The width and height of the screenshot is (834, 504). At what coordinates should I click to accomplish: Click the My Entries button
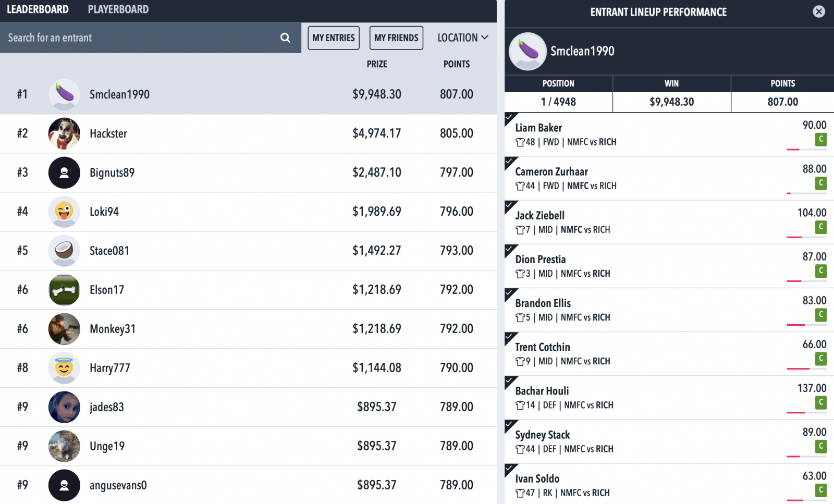[334, 38]
